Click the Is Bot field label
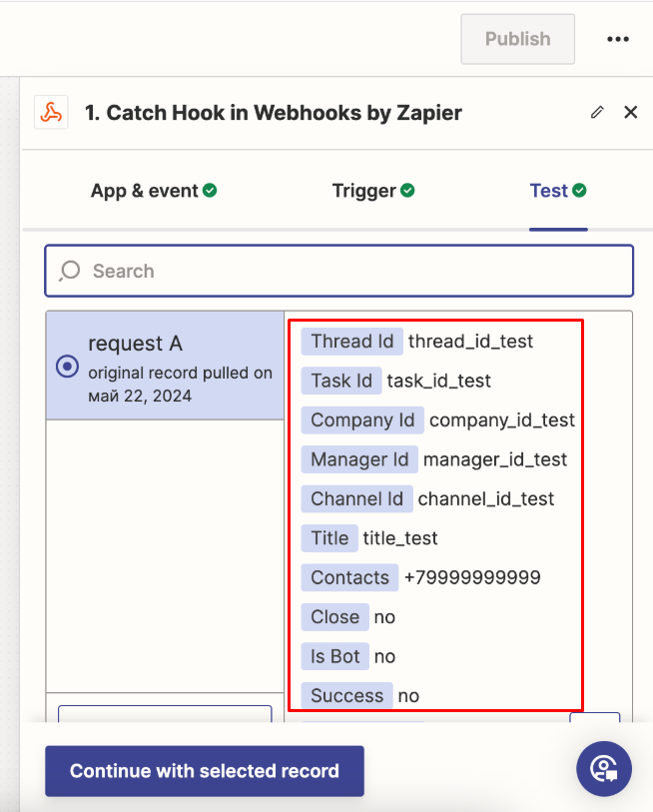Image resolution: width=653 pixels, height=812 pixels. pyautogui.click(x=334, y=656)
